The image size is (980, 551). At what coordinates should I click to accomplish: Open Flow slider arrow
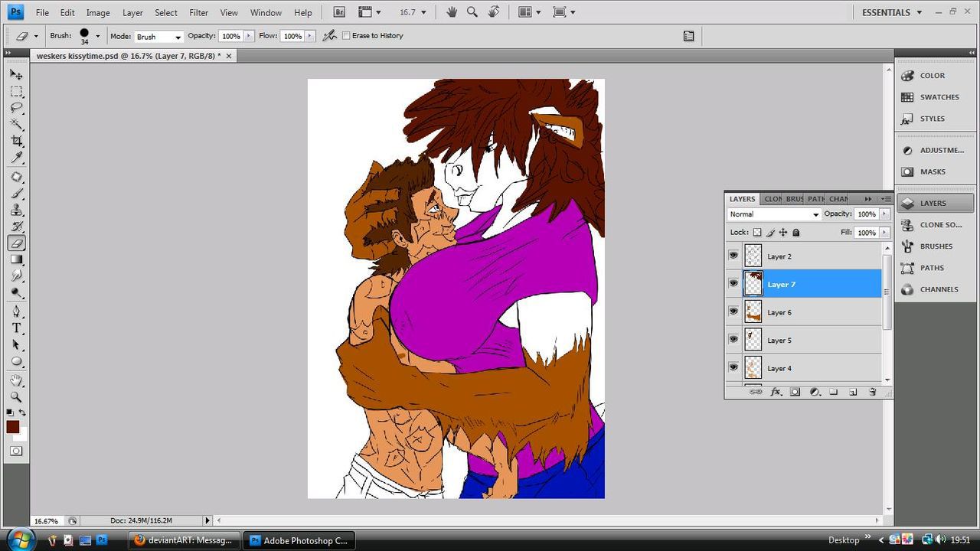pos(310,36)
